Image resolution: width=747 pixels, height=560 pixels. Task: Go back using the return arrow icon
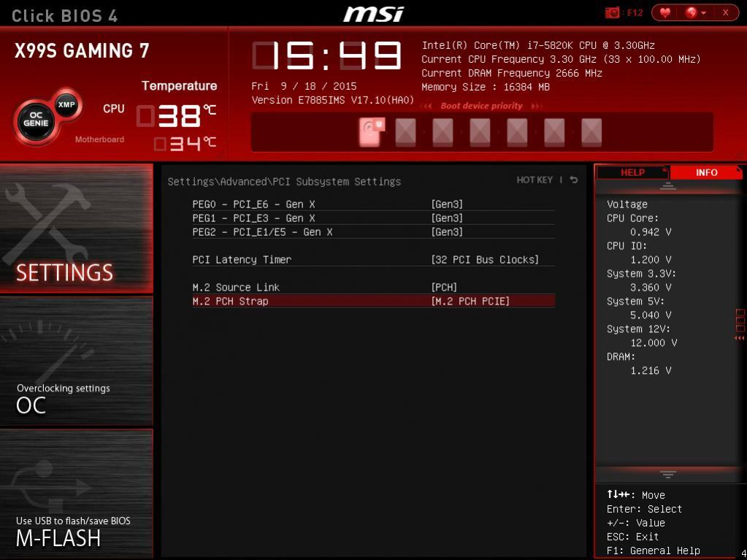[574, 180]
